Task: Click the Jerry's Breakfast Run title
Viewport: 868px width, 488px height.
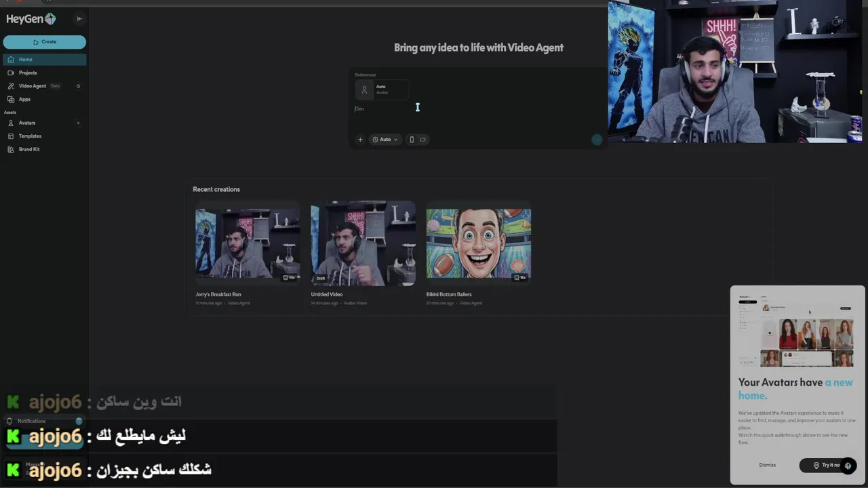Action: point(218,295)
